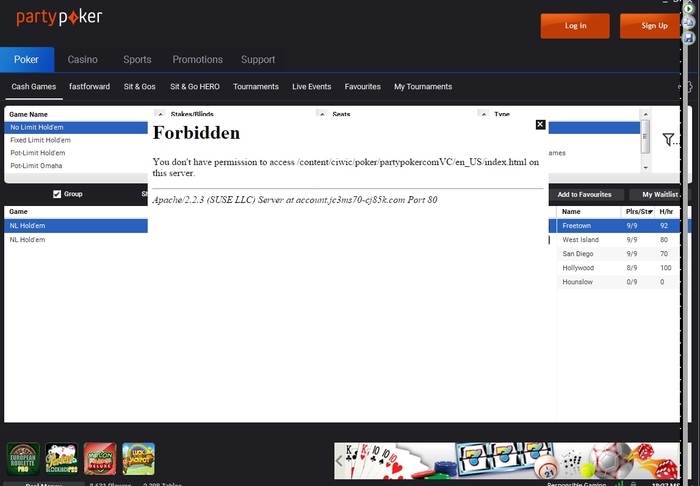
Task: Click the copy overlay icon at top right
Action: (x=688, y=23)
